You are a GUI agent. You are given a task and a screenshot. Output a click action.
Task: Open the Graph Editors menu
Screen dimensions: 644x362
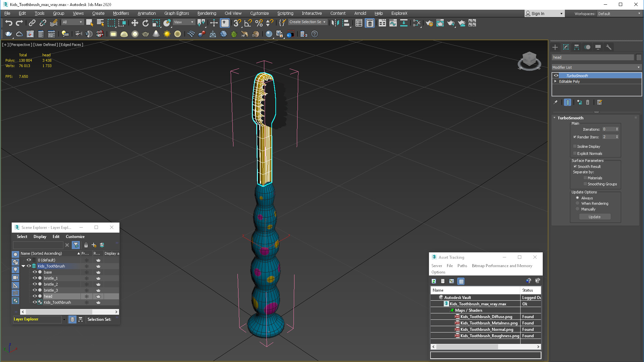point(176,13)
